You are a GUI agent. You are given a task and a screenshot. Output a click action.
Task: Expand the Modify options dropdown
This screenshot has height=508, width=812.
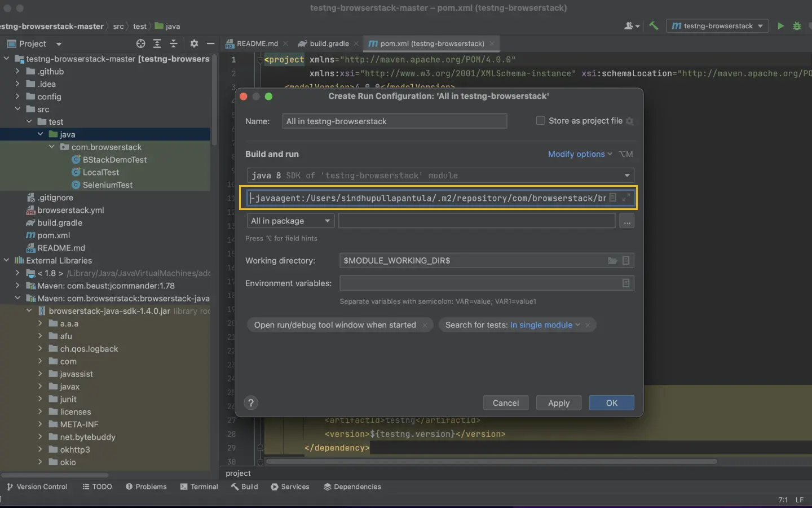tap(579, 154)
